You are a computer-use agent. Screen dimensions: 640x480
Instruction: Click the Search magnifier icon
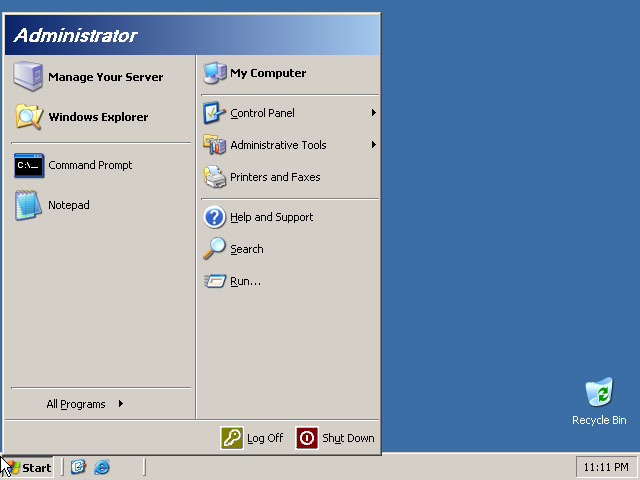tap(214, 249)
